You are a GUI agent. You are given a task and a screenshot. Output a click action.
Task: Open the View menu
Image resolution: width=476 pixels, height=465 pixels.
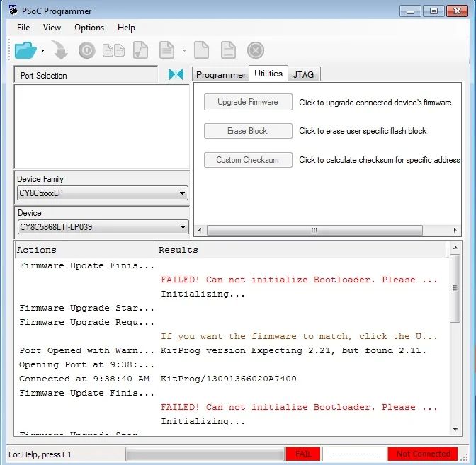52,28
